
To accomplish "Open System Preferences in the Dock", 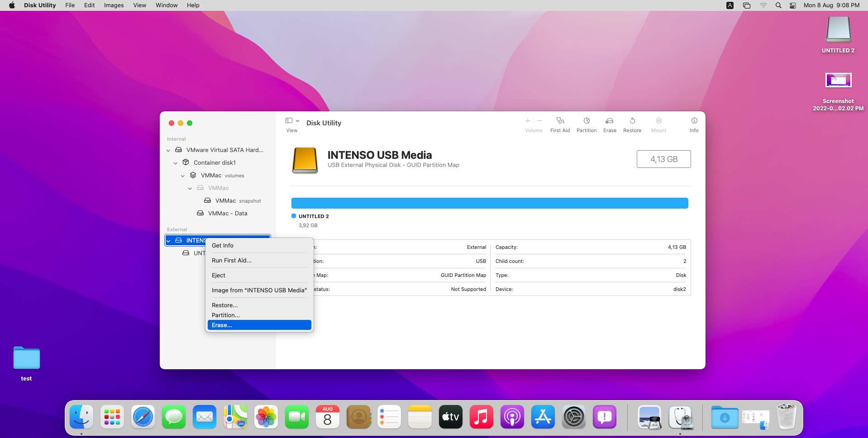I will pyautogui.click(x=574, y=417).
